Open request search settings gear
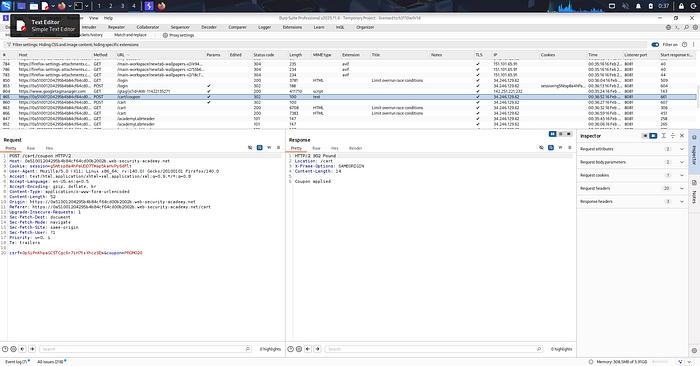 (x=13, y=349)
